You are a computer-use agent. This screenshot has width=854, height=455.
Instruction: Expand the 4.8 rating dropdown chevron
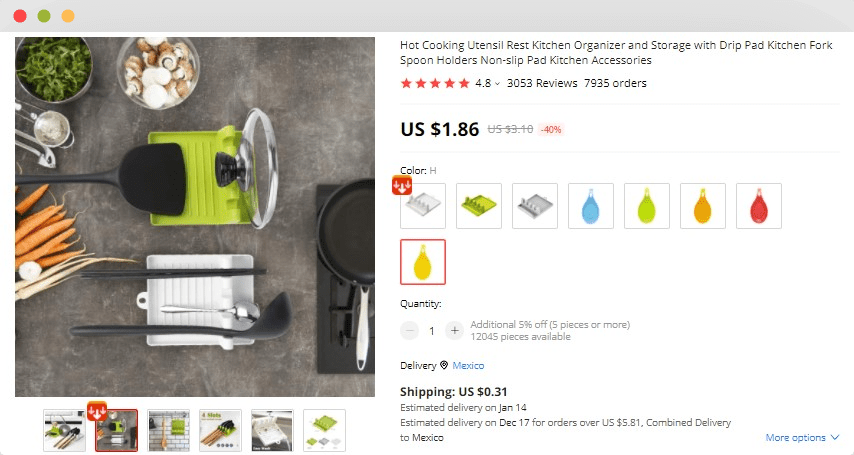(497, 84)
